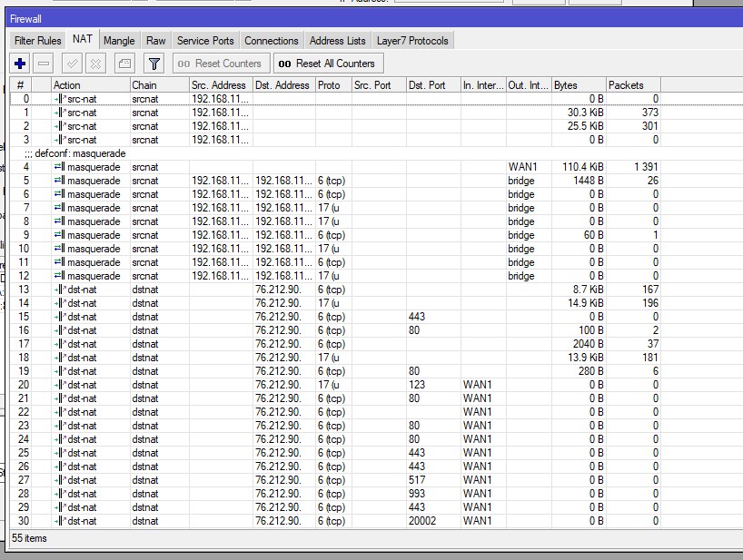Click src-nat action icon in rule 0

click(x=60, y=99)
